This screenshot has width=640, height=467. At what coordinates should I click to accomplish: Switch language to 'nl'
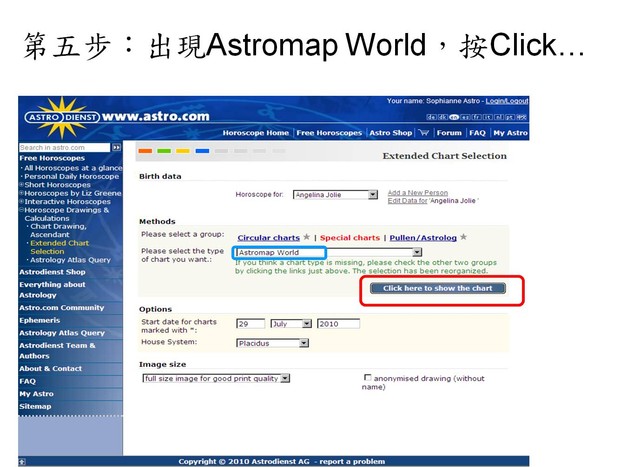tap(499, 117)
